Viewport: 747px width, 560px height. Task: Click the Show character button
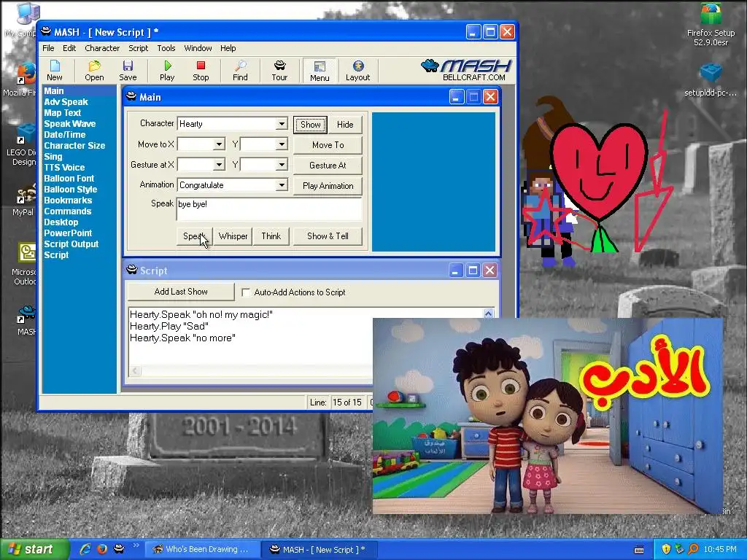(x=310, y=125)
